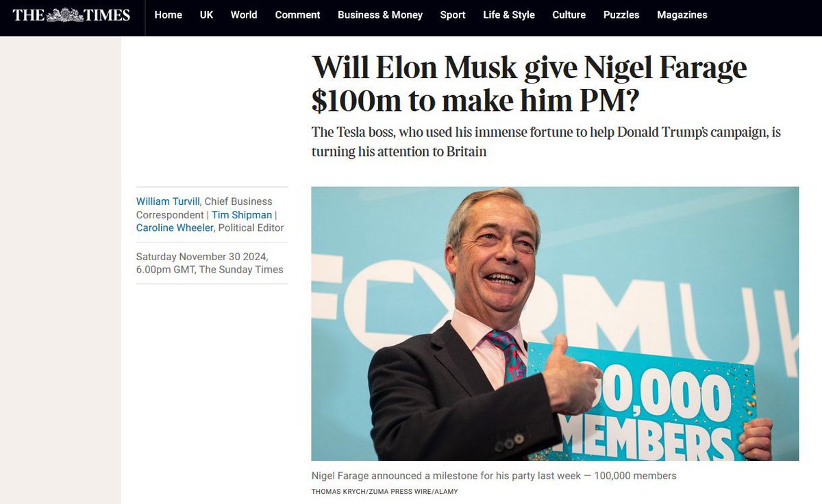The width and height of the screenshot is (822, 504).
Task: Click The Times logo
Action: 71,15
